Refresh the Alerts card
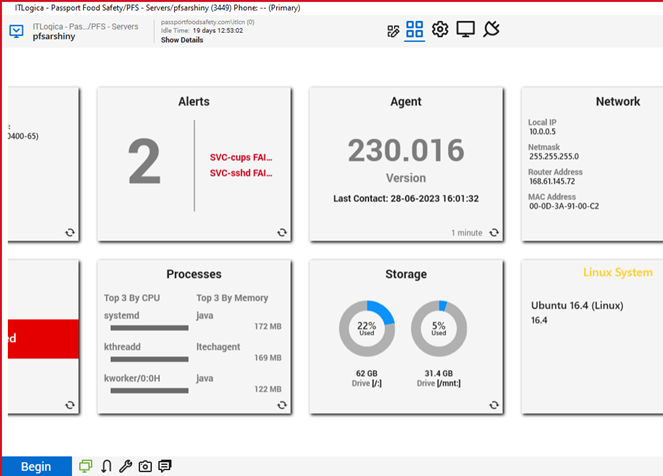The width and height of the screenshot is (663, 476). point(283,233)
